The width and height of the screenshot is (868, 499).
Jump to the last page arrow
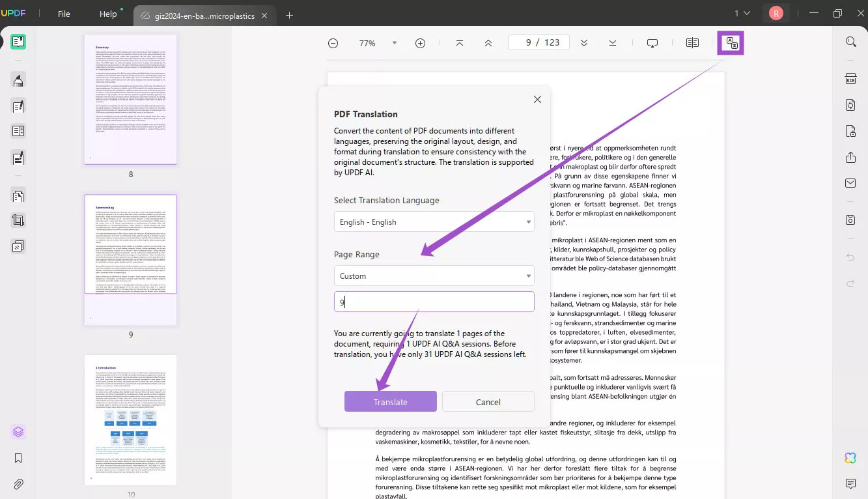pyautogui.click(x=613, y=43)
